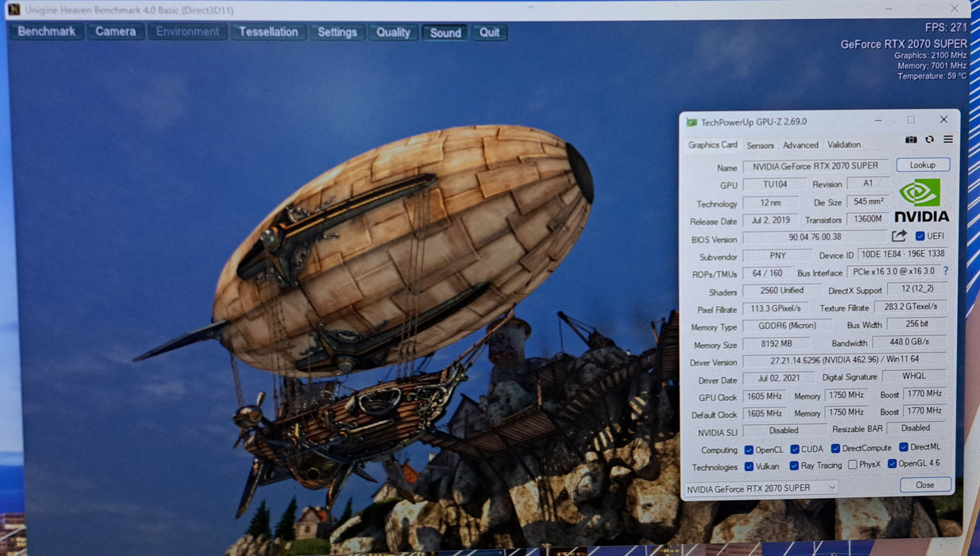The height and width of the screenshot is (556, 980).
Task: Click the Default Clock row 1605 MHz value
Action: coord(765,414)
